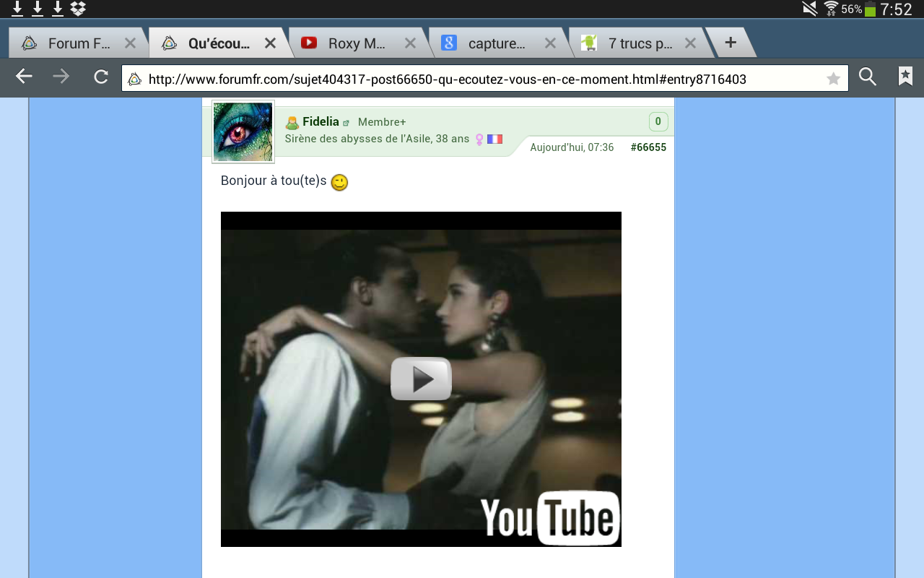Screen dimensions: 924x578
Task: Open a new browser tab
Action: click(x=731, y=43)
